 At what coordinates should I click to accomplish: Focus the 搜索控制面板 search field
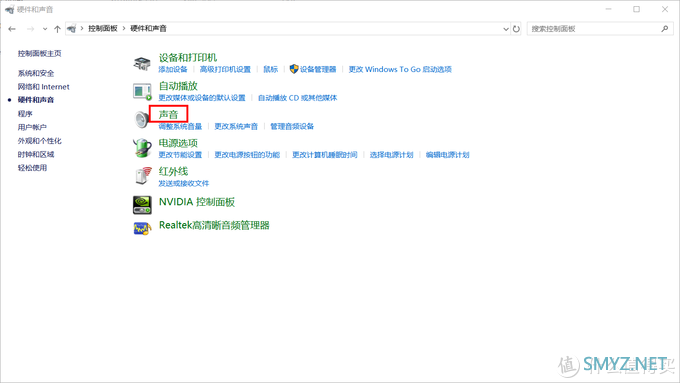click(x=600, y=29)
